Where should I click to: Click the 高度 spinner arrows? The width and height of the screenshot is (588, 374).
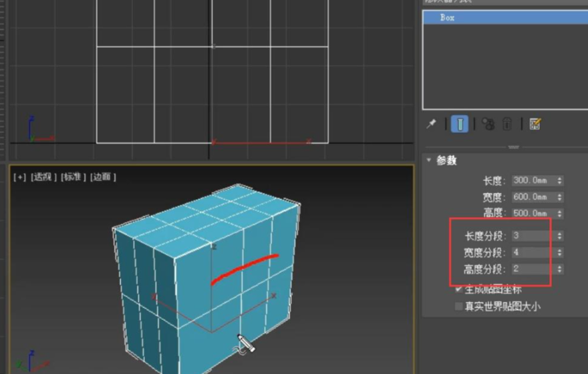point(559,214)
